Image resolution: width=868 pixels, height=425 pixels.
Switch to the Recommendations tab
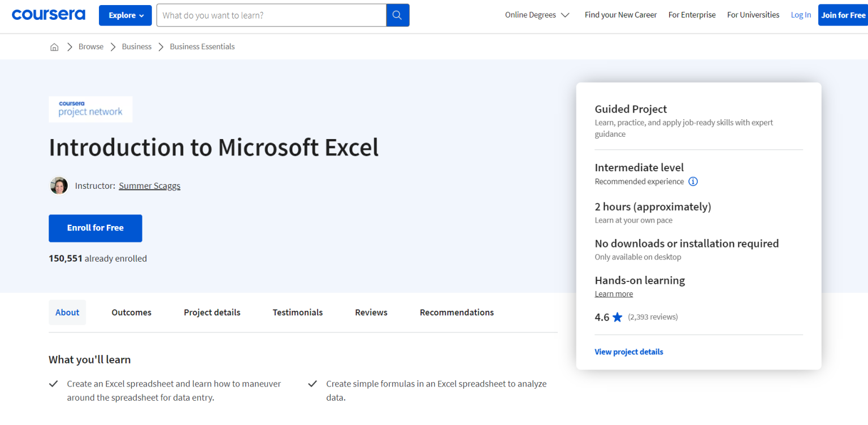[456, 312]
